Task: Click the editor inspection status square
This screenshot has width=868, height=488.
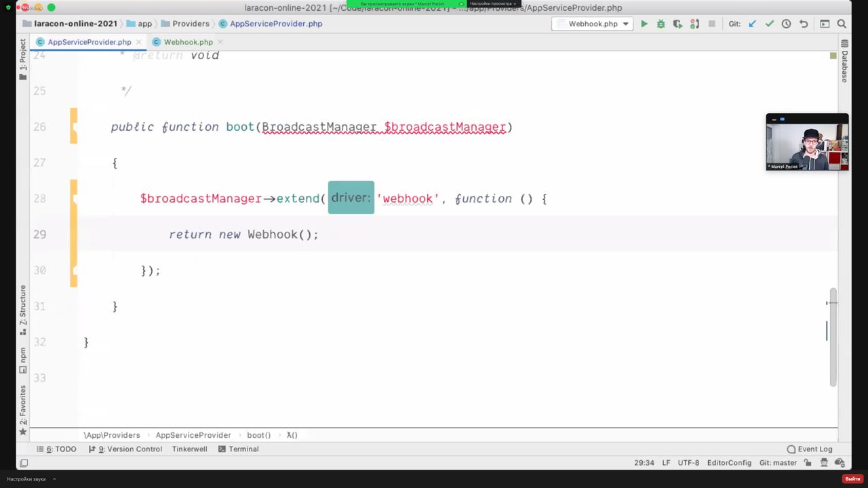Action: pos(833,56)
